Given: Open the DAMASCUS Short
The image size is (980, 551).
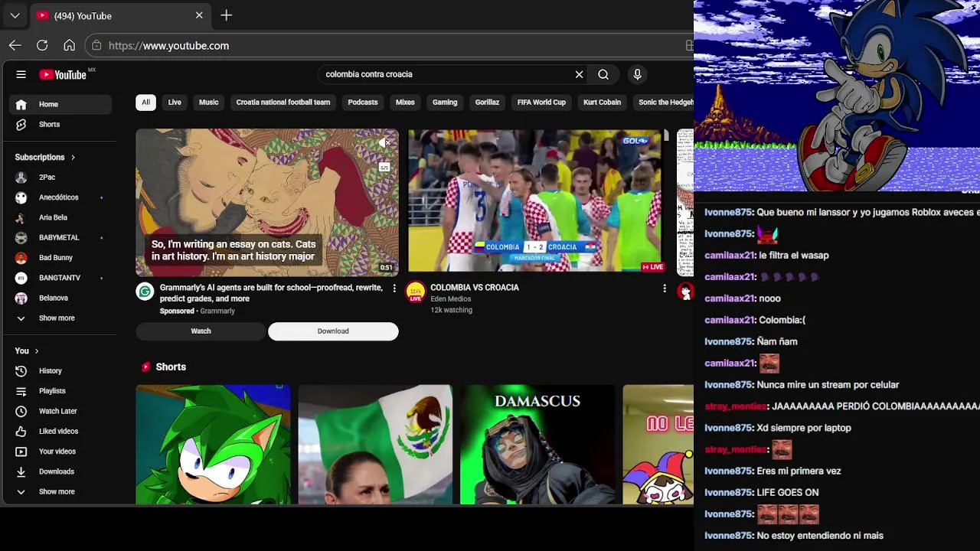Looking at the screenshot, I should [x=537, y=445].
